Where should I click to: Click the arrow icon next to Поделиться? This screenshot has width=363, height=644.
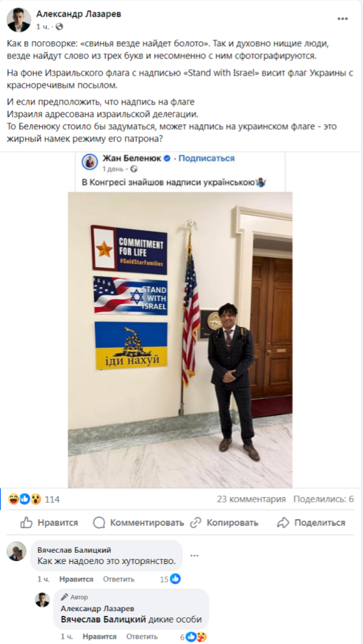point(283,522)
